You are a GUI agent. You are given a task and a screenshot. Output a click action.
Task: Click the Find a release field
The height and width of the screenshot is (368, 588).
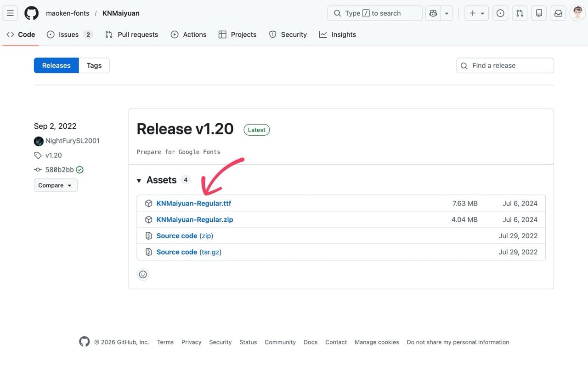click(x=510, y=65)
